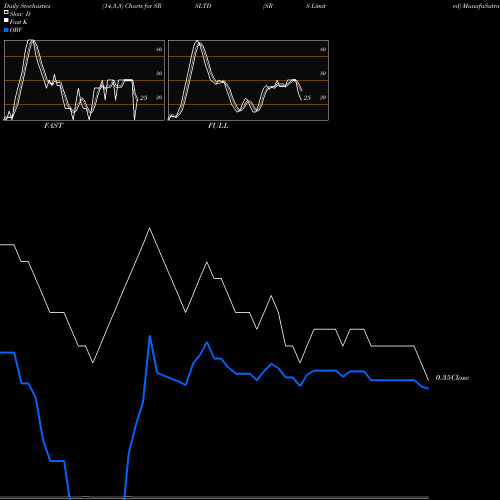The width and height of the screenshot is (500, 500).
Task: Click the 'SLTD' header text
Action: (203, 6)
